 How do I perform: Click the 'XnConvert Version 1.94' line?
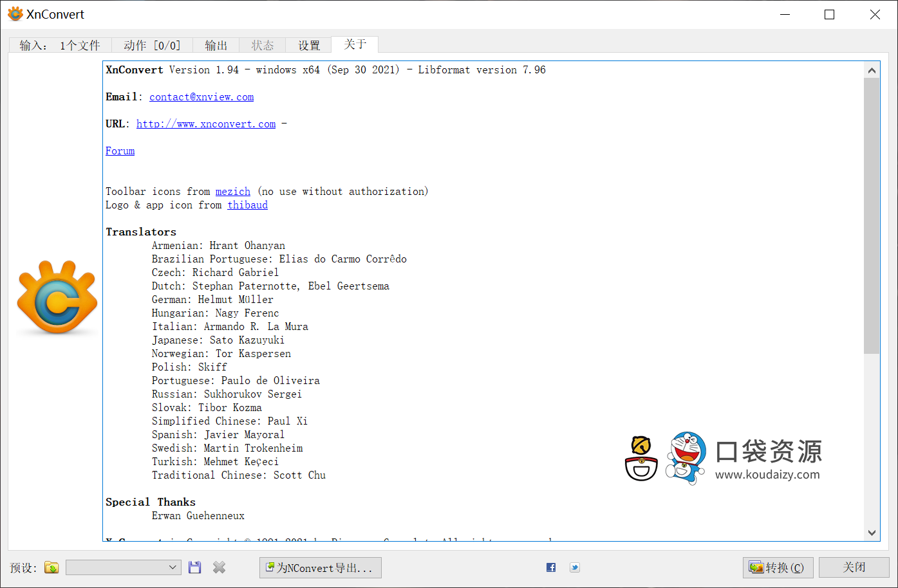[326, 69]
